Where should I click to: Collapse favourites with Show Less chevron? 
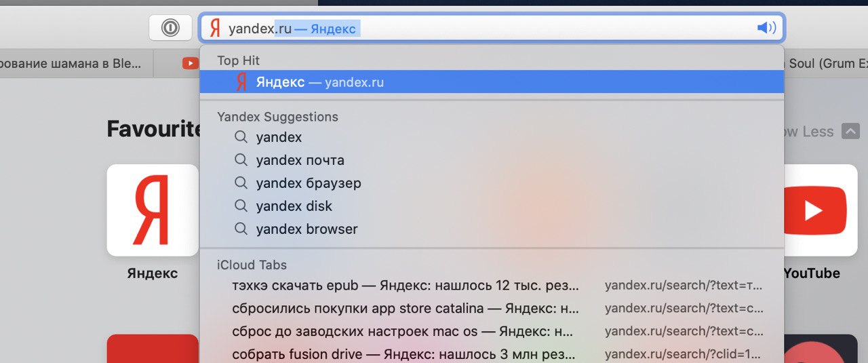click(850, 132)
